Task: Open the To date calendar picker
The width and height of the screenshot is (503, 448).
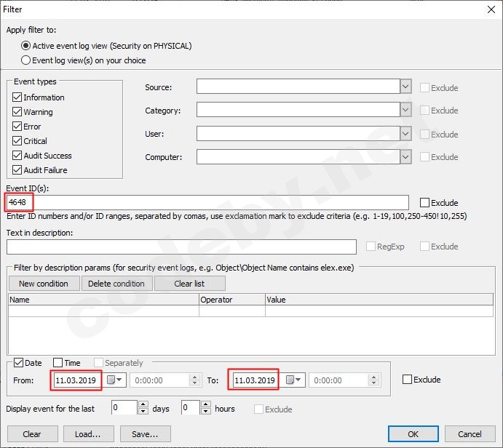Action: coord(294,380)
